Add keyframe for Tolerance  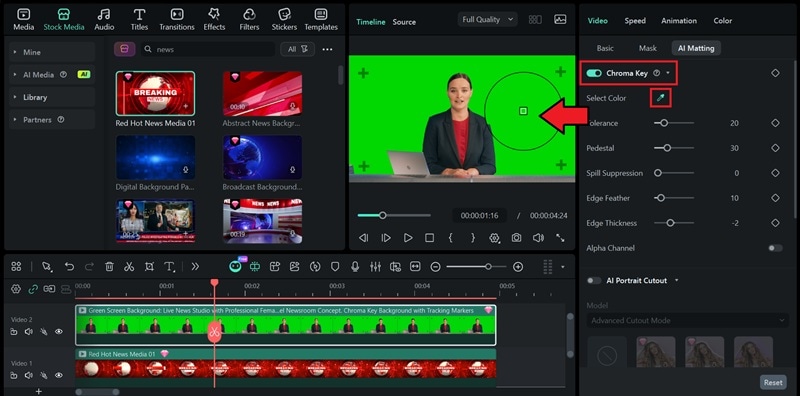click(775, 123)
